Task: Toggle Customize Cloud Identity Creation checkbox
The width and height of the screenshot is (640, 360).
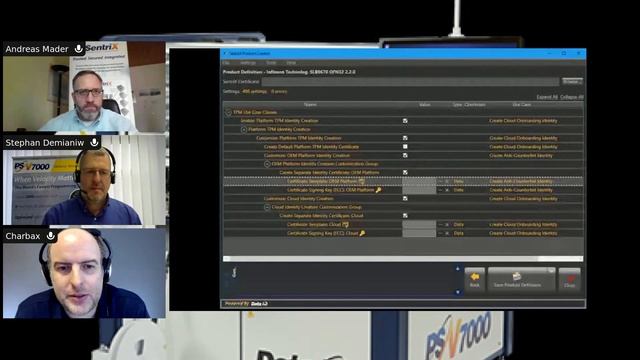Action: 405,198
